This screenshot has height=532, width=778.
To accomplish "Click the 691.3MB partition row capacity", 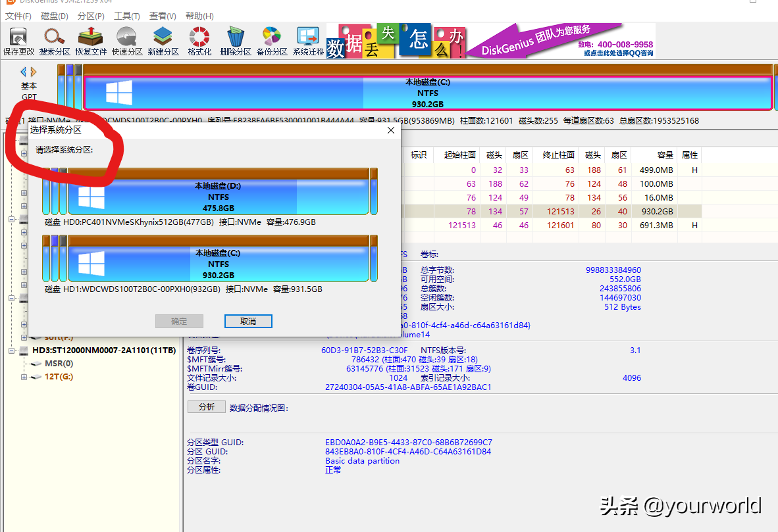I will point(656,225).
